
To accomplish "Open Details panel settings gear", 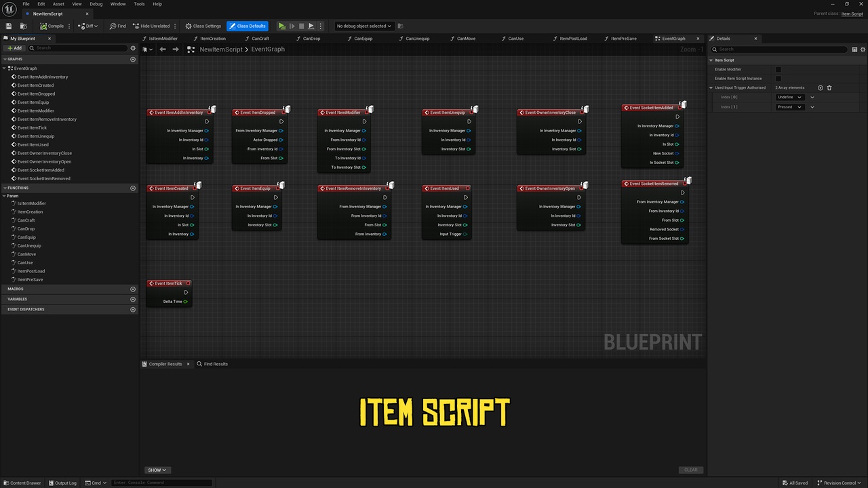I will click(863, 49).
